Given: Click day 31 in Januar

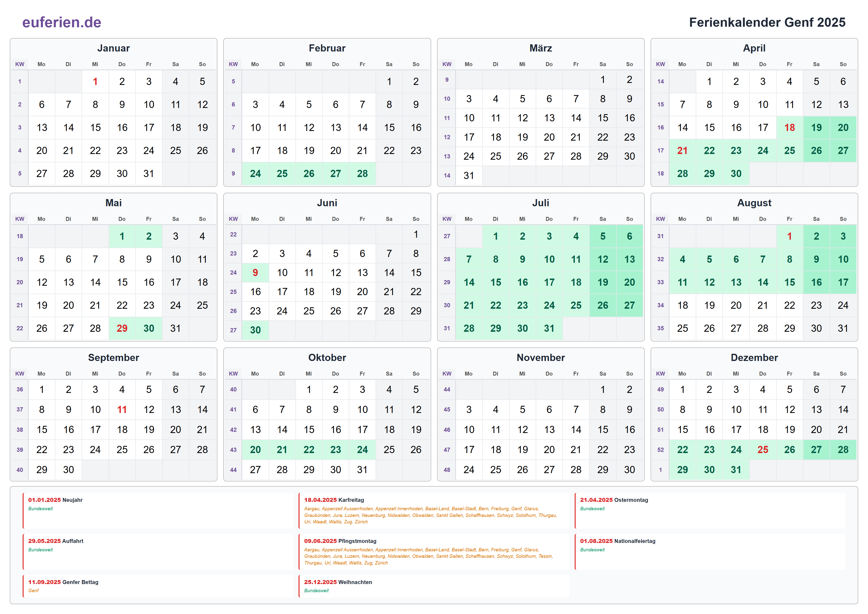Looking at the screenshot, I should coord(148,174).
